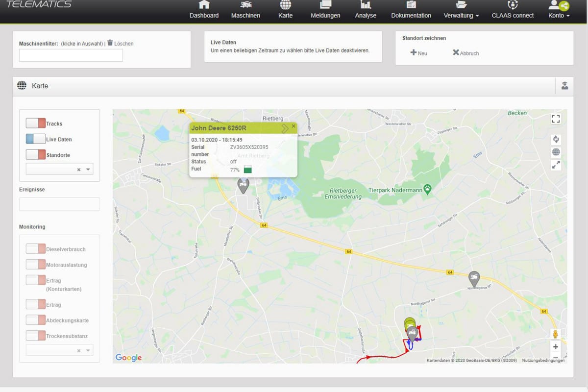Toggle the Ertrag (Konturkarten) switch
The height and width of the screenshot is (392, 588).
[x=35, y=280]
